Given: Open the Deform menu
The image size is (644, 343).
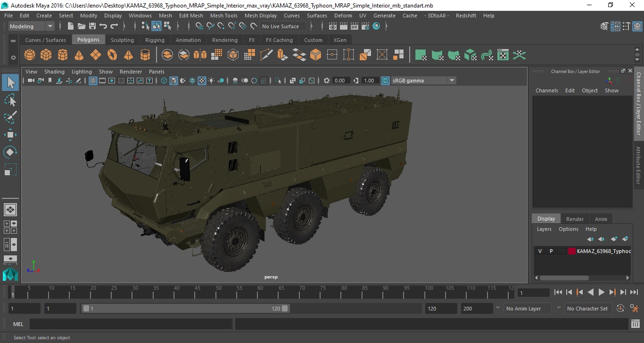Looking at the screenshot, I should [343, 16].
